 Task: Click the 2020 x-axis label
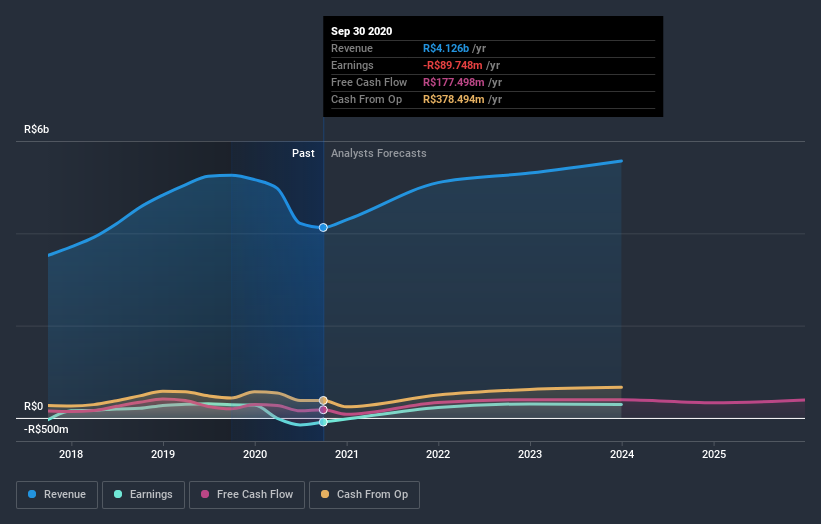[x=255, y=454]
